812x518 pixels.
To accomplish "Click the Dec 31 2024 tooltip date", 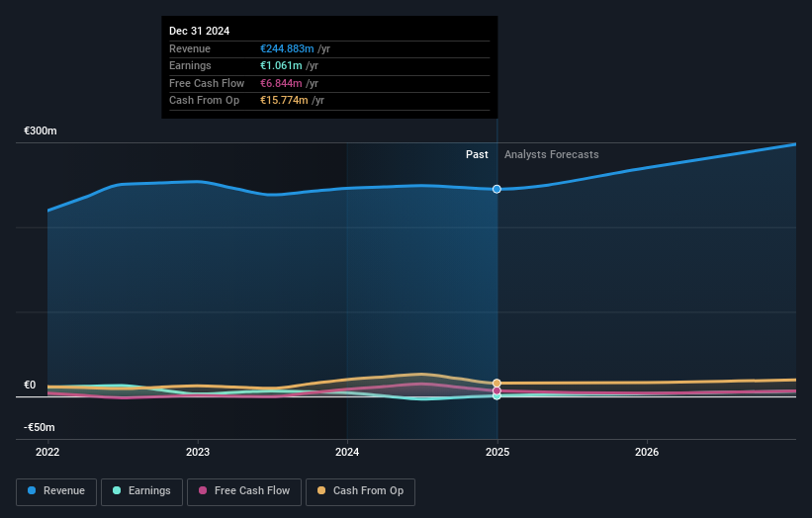I will click(x=200, y=31).
